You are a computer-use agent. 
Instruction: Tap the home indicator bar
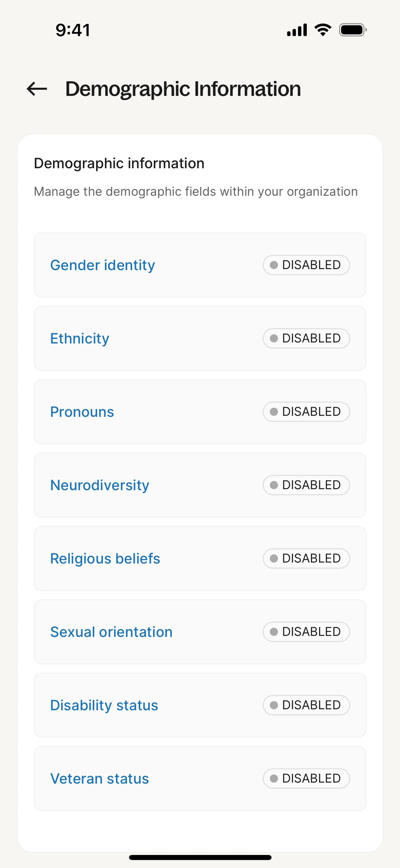point(200,857)
